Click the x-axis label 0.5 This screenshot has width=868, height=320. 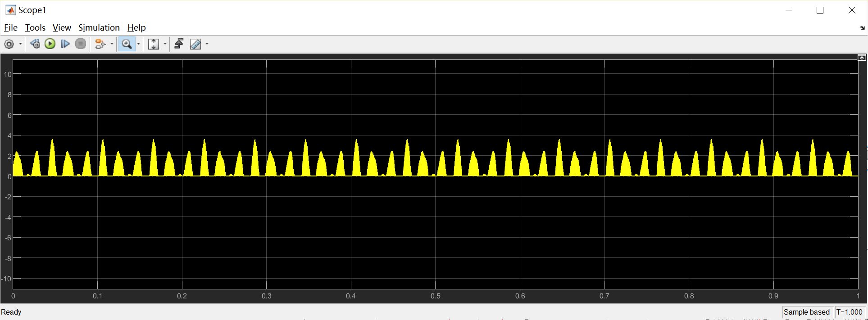point(436,296)
